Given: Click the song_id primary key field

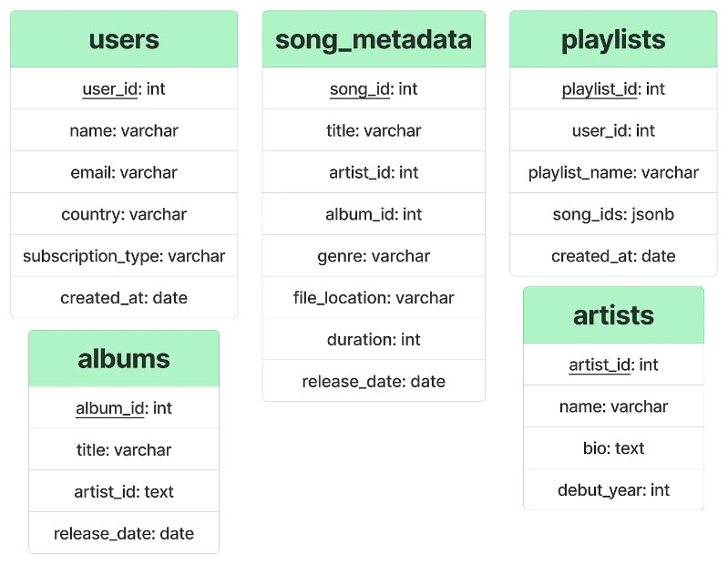Looking at the screenshot, I should [x=374, y=88].
